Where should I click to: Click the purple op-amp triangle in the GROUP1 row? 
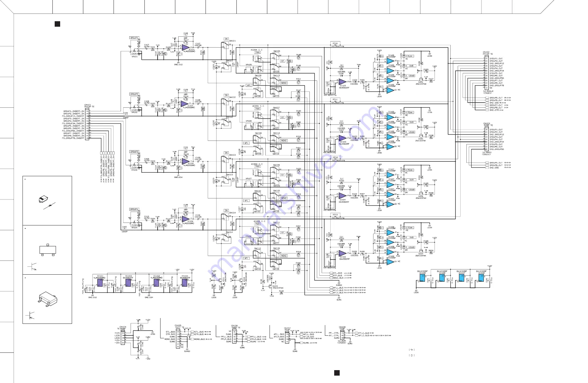pos(185,47)
